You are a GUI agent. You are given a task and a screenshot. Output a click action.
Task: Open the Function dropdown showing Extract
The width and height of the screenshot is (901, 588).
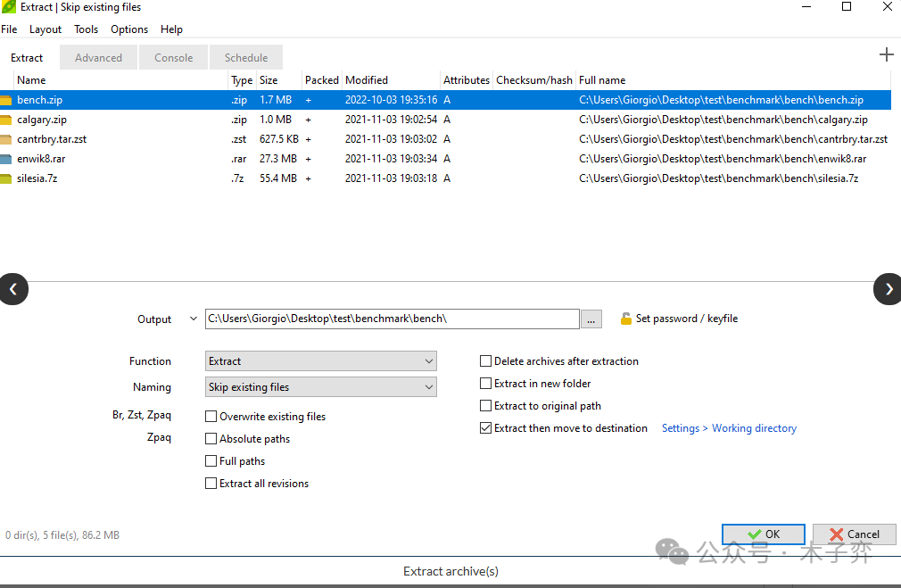point(320,361)
